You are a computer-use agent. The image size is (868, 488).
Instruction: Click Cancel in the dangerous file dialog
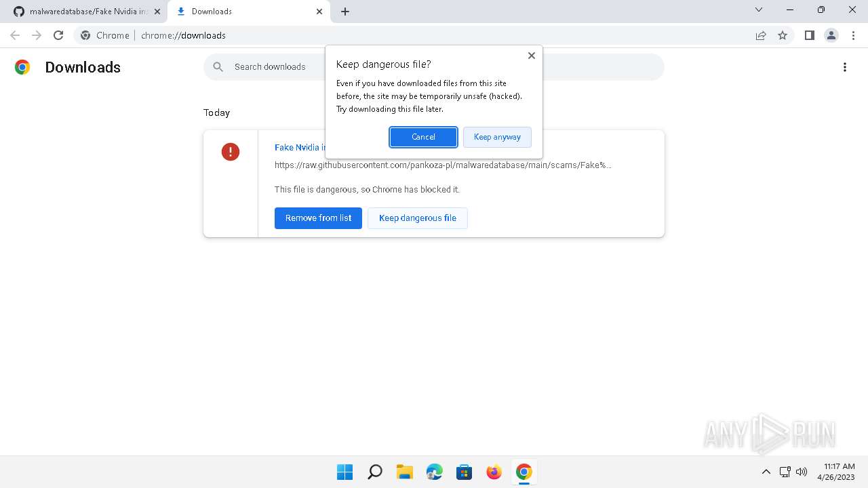click(423, 137)
